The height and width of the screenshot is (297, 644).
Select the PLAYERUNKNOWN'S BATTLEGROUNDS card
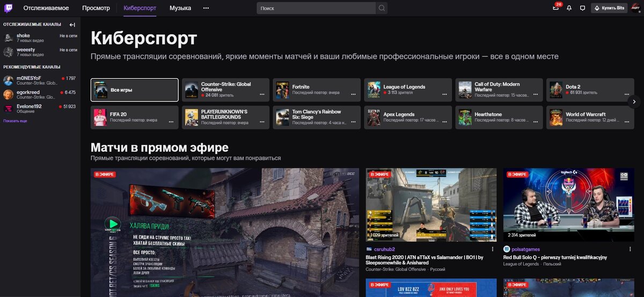coord(225,117)
